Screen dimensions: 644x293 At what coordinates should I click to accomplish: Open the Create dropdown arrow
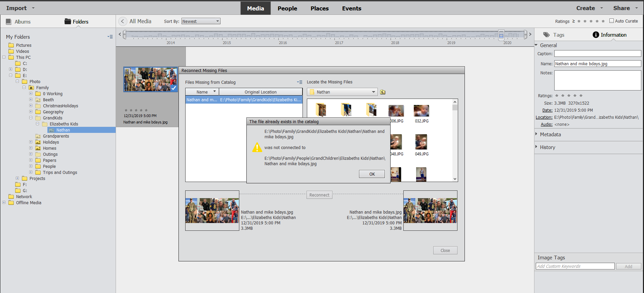point(601,8)
